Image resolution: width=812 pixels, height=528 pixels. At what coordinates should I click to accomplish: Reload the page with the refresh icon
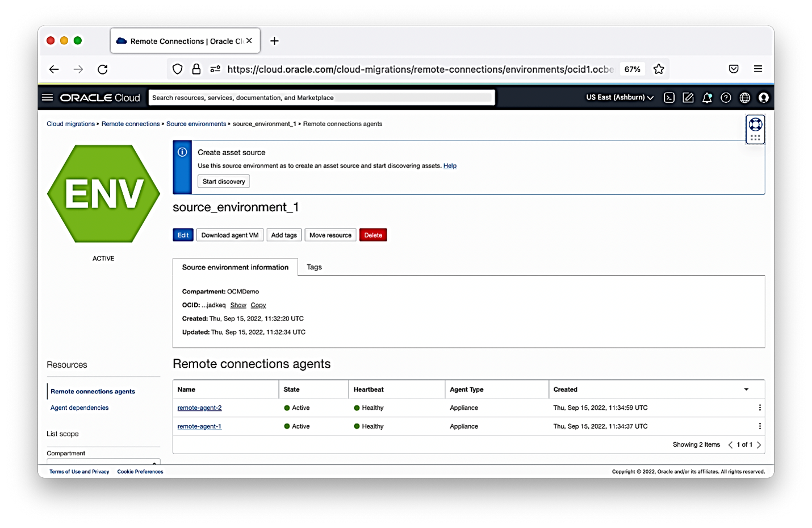[102, 69]
